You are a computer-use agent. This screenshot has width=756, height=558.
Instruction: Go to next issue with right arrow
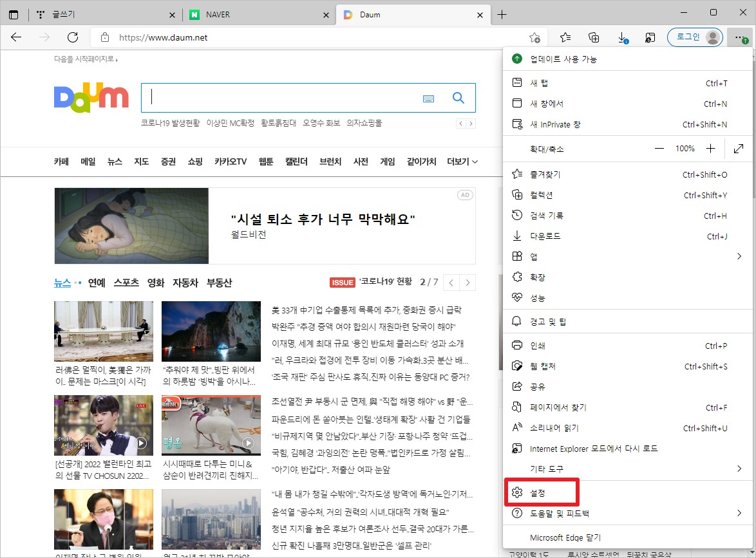[468, 283]
